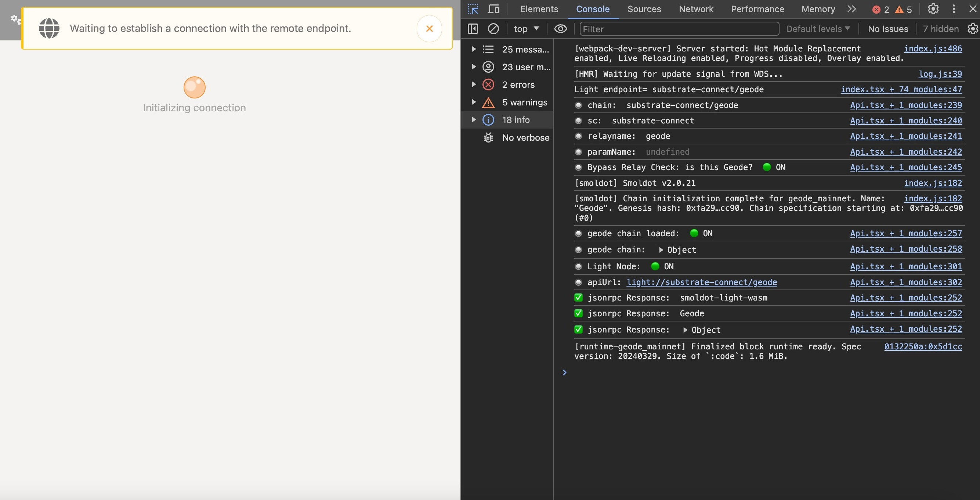Viewport: 980px width, 500px height.
Task: Expand the geode chain Object entry
Action: (x=660, y=249)
